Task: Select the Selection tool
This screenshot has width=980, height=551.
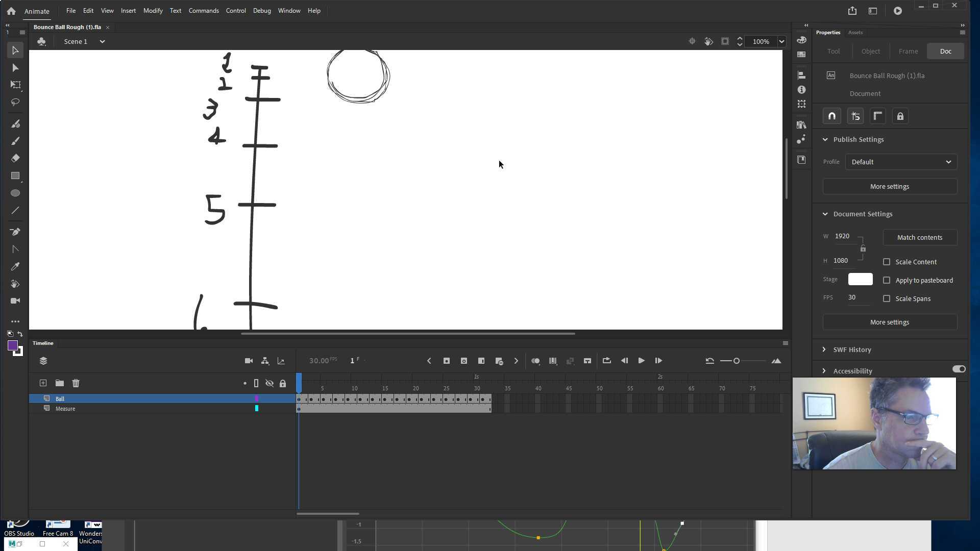Action: click(15, 49)
